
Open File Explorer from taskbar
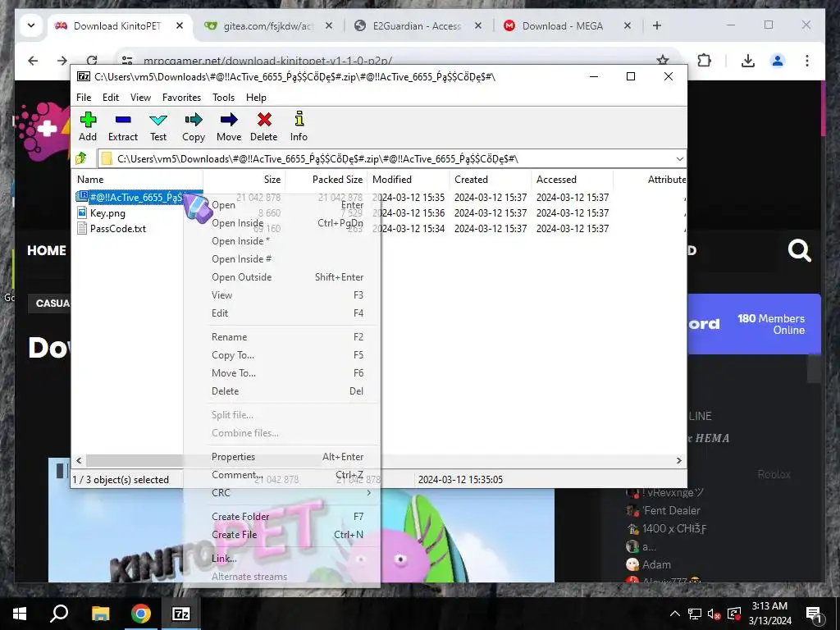100,614
